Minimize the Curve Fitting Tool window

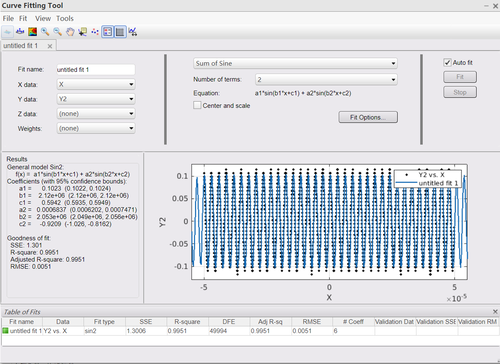486,6
